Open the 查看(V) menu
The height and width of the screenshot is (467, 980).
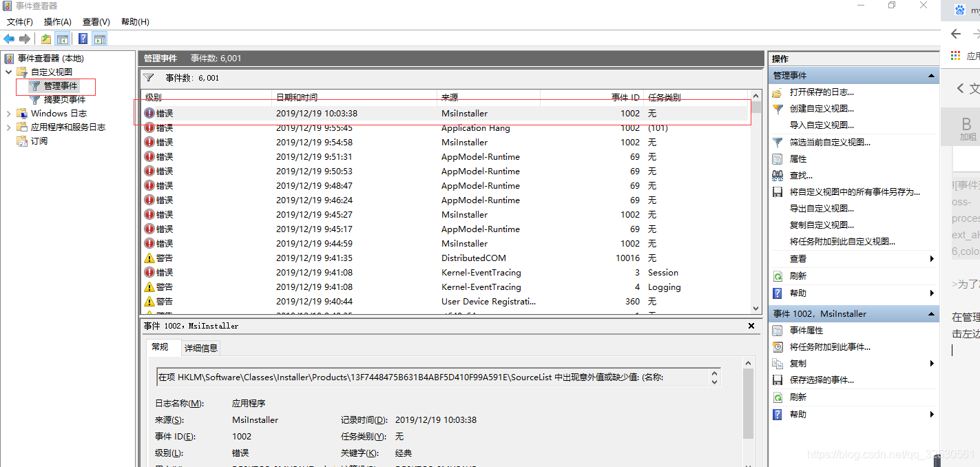coord(96,22)
